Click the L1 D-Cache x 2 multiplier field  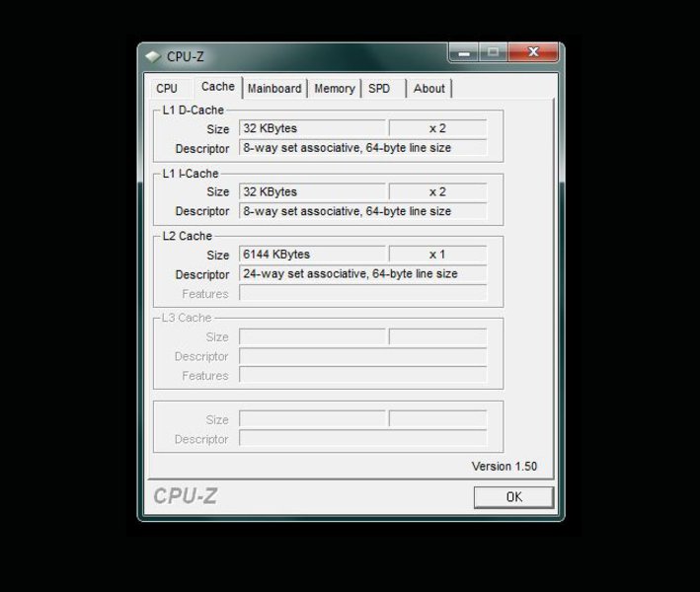point(437,128)
